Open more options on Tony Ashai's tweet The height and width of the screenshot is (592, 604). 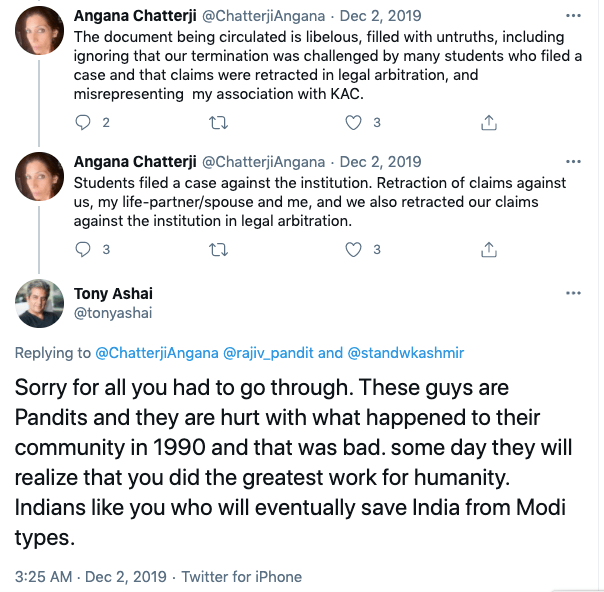[572, 294]
